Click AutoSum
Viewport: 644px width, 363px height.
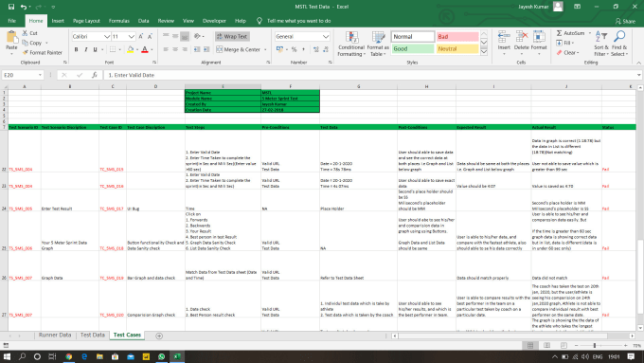point(570,33)
